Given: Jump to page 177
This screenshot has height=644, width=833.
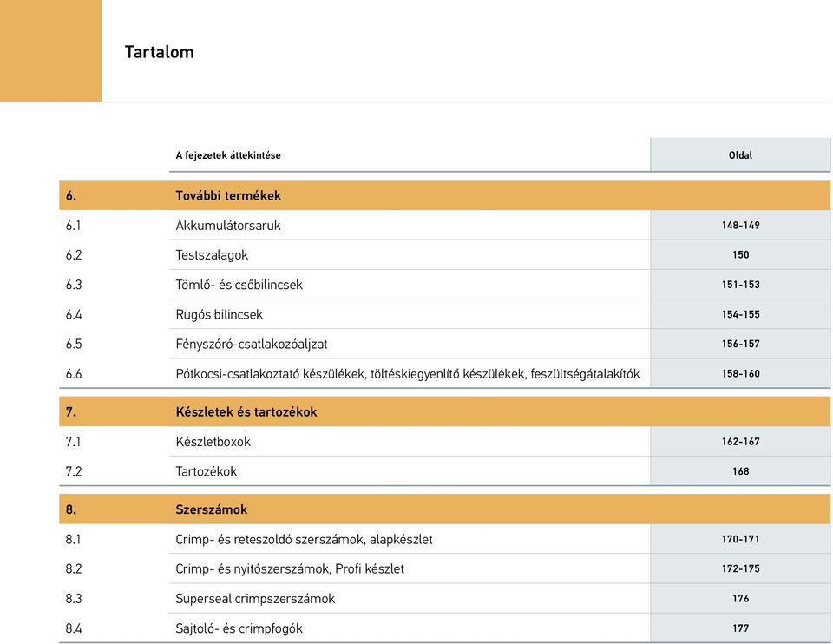Looking at the screenshot, I should pos(740,628).
